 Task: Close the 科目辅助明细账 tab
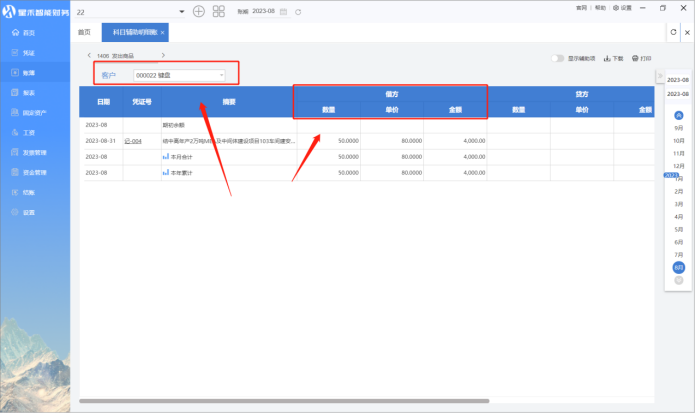[162, 33]
